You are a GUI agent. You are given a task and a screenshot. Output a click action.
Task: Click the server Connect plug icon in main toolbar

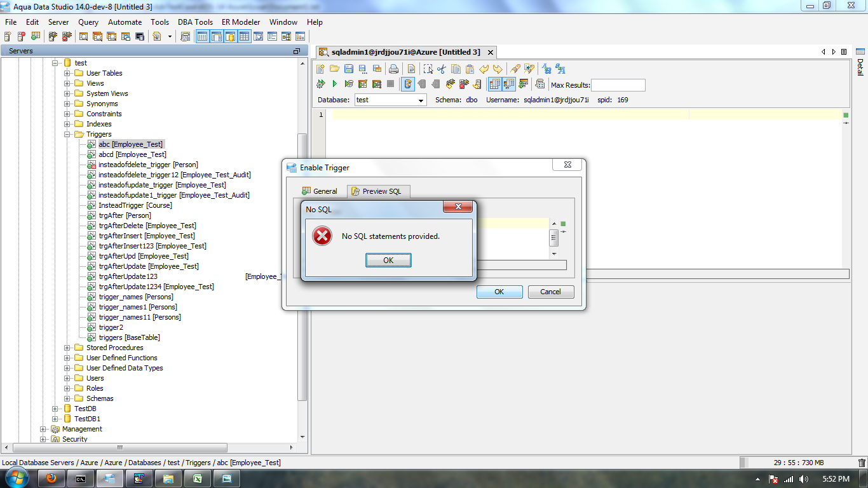(53, 36)
